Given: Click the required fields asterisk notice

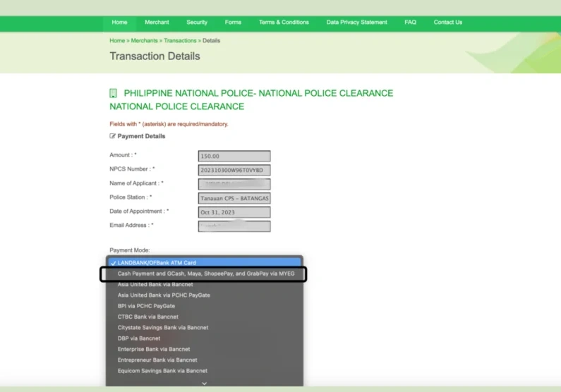Looking at the screenshot, I should (169, 124).
